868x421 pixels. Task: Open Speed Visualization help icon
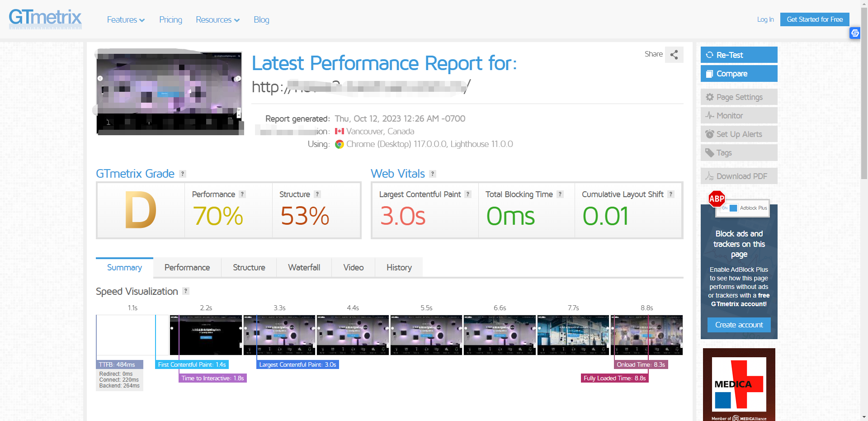point(186,291)
